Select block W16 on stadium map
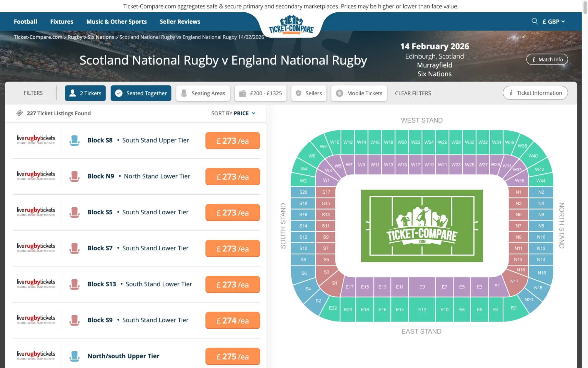Screen dimensions: 588x368 point(375,142)
